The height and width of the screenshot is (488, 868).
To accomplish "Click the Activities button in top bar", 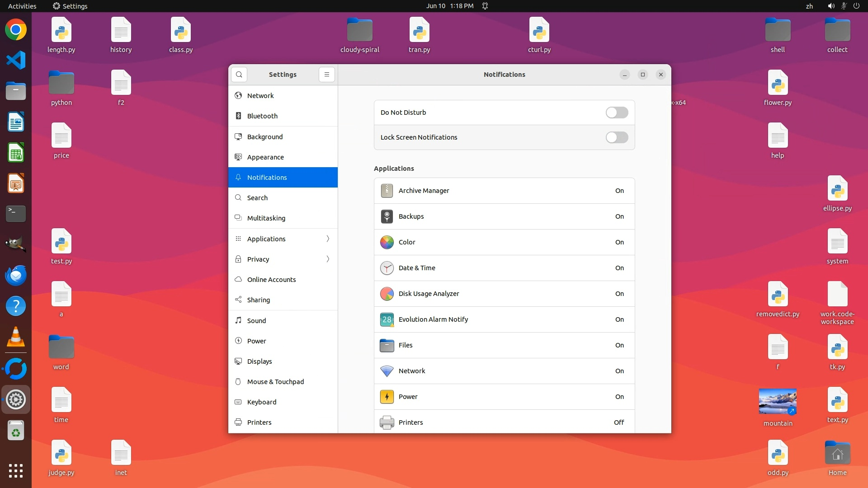I will [22, 6].
